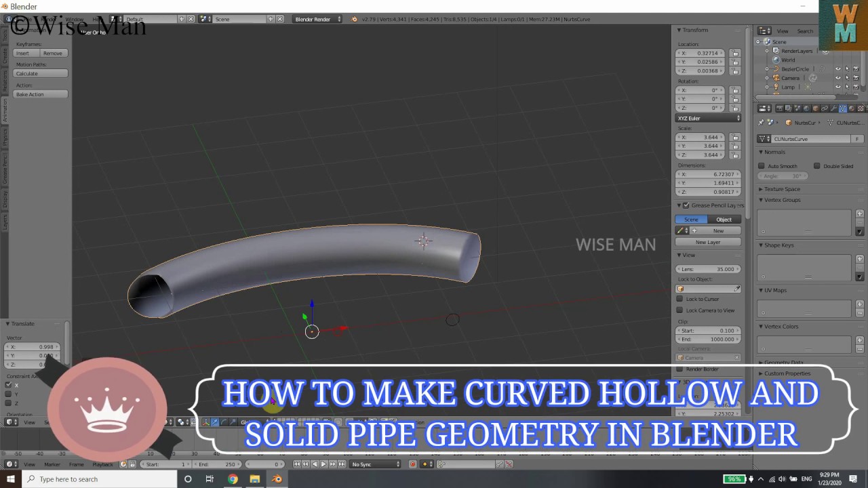Open the Blender Render engine dropdown
The width and height of the screenshot is (868, 488).
(317, 19)
